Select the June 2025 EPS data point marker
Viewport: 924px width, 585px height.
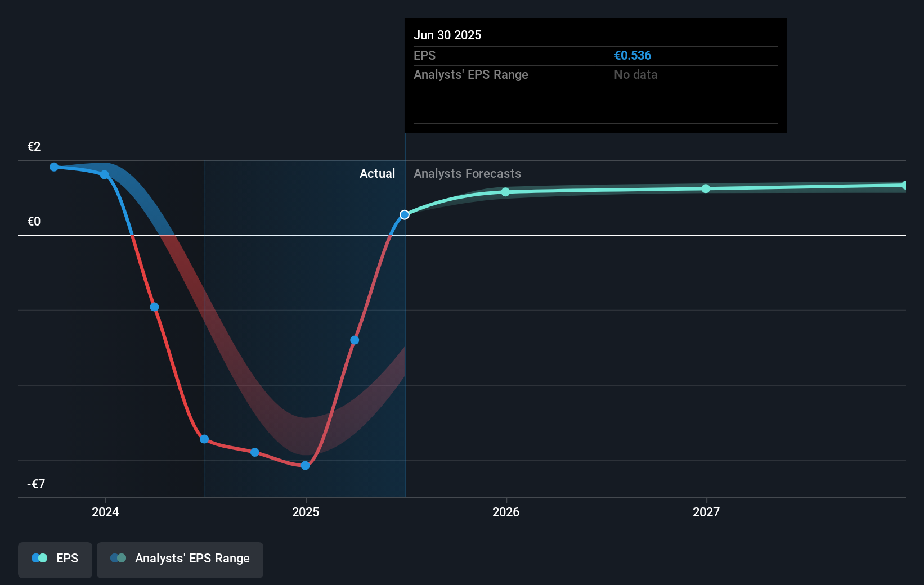click(404, 214)
